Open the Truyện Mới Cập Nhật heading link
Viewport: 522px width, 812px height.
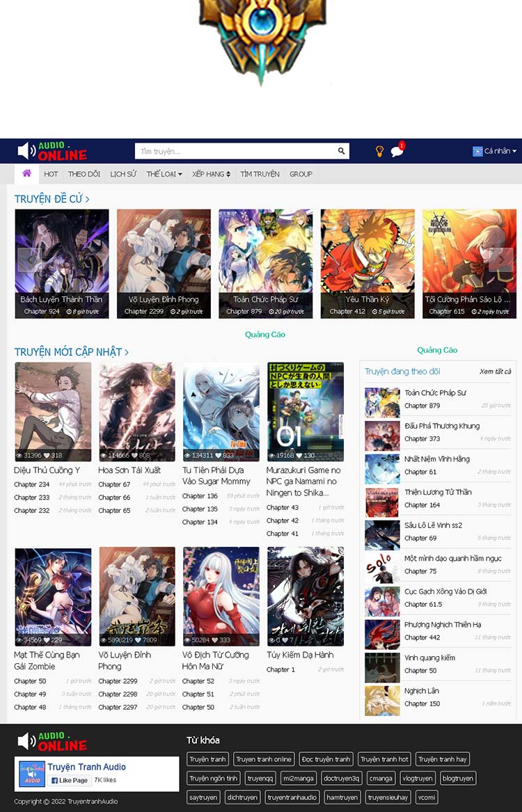[x=71, y=352]
